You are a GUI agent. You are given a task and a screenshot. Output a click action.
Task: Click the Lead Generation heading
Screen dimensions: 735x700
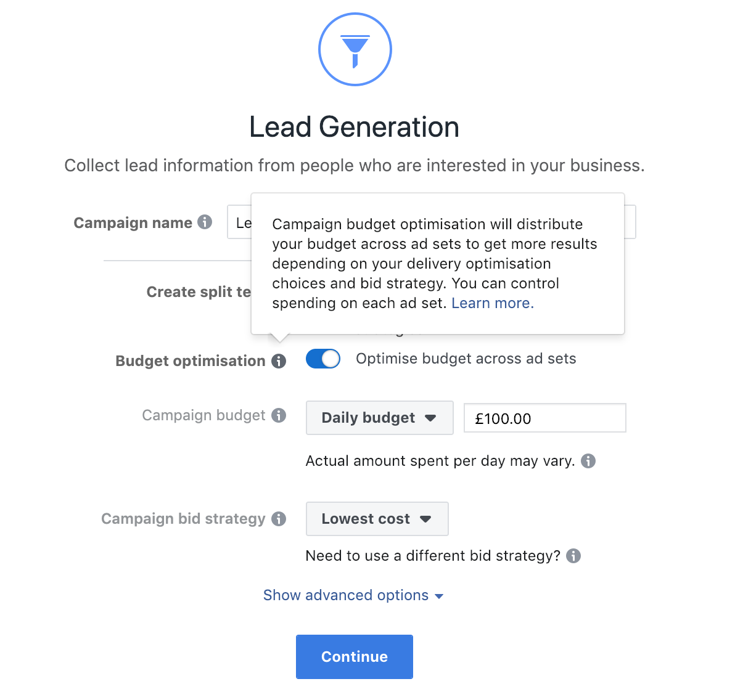[355, 127]
